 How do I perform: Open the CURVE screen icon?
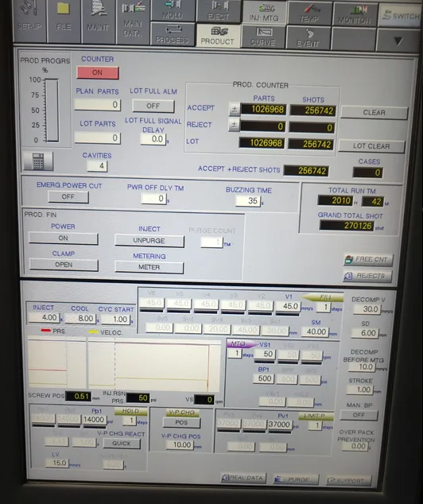click(263, 37)
